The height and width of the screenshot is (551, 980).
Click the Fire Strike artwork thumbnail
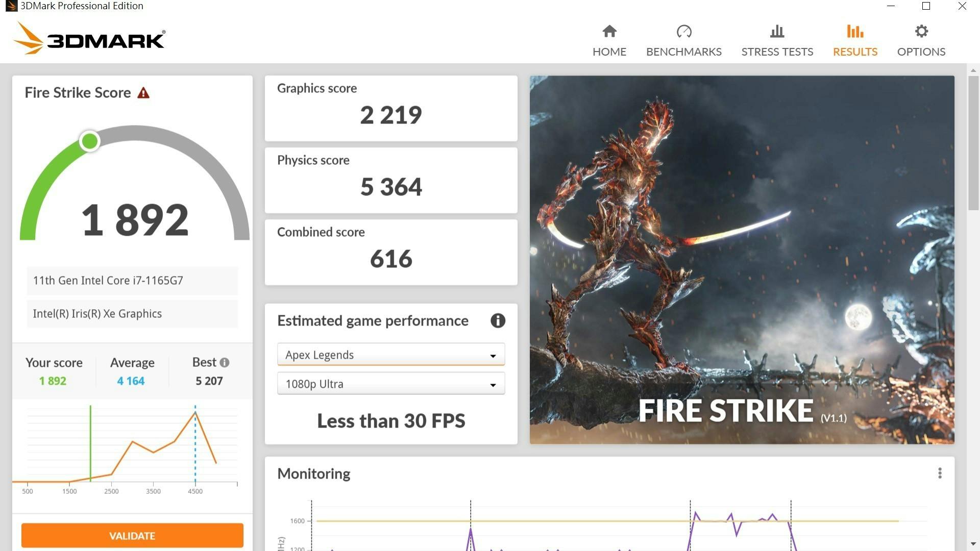[742, 260]
